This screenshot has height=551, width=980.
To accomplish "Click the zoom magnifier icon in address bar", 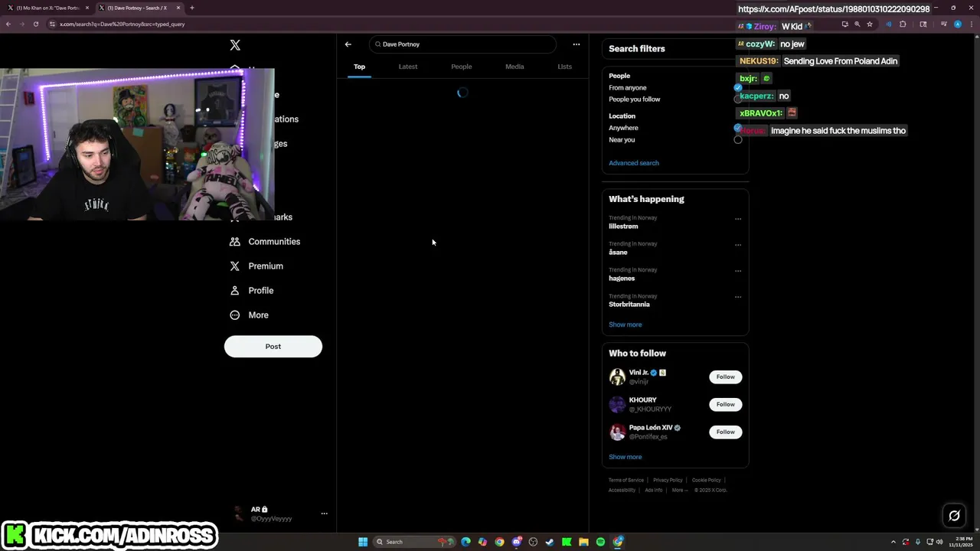I will coord(857,24).
